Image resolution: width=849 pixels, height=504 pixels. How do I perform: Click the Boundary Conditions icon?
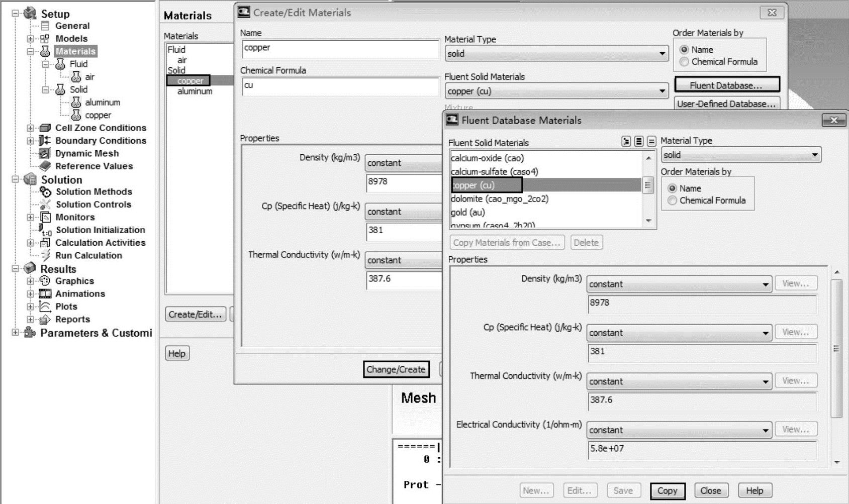tap(45, 141)
